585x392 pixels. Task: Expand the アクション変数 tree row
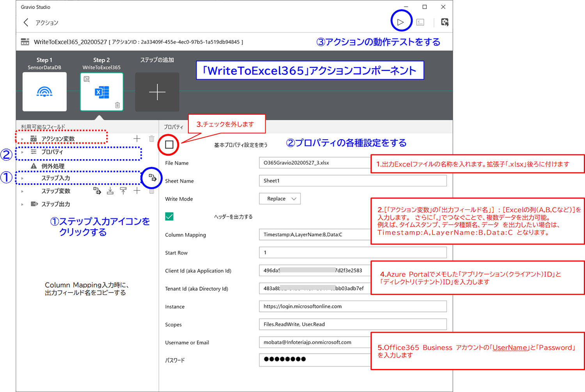22,139
